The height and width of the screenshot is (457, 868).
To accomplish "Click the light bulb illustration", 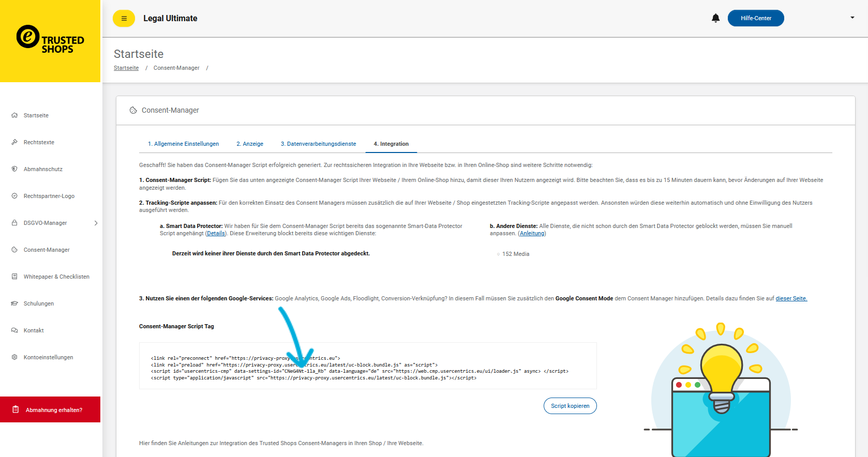I will click(x=721, y=389).
